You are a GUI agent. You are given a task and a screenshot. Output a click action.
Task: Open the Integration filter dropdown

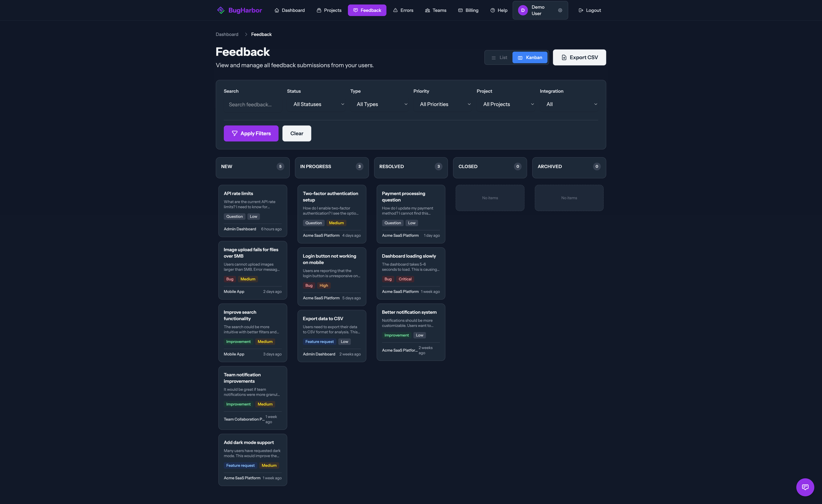[571, 104]
